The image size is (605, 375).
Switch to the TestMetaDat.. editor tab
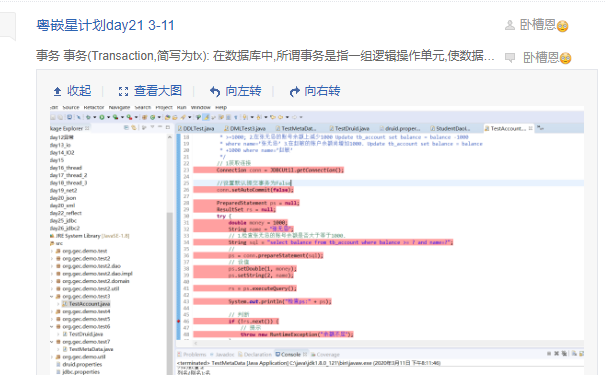[296, 128]
